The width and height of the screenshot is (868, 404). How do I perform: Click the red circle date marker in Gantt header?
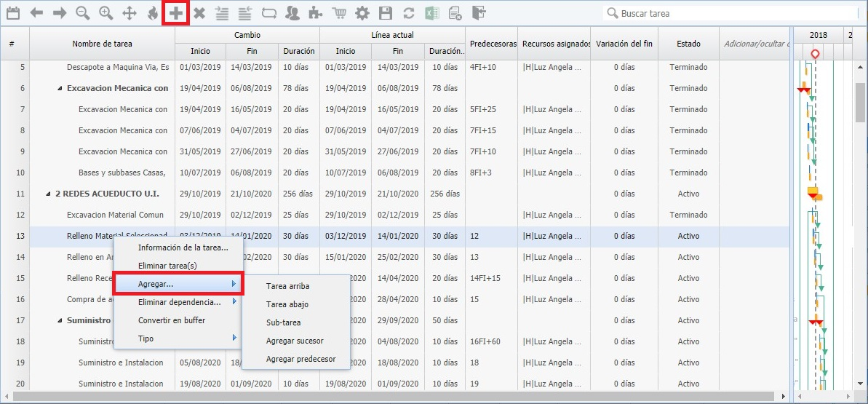click(x=815, y=53)
